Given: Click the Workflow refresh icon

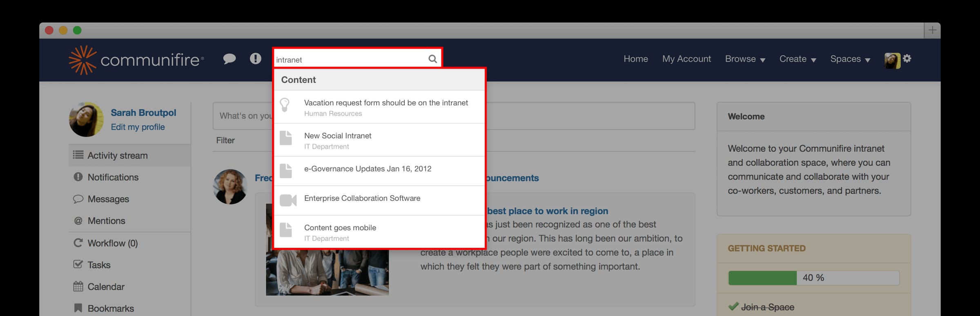Looking at the screenshot, I should point(78,243).
